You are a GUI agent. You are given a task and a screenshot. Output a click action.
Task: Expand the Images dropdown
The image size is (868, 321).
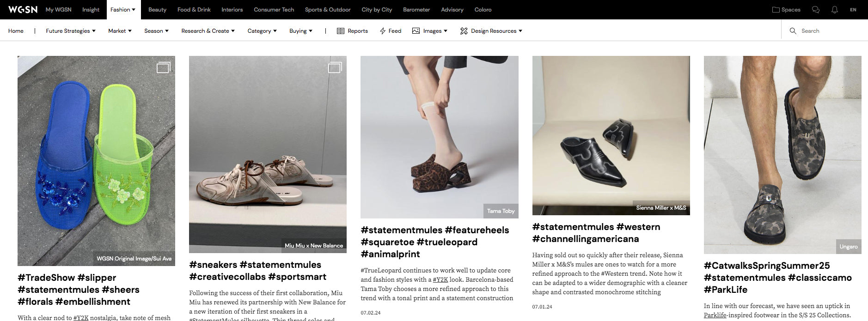[430, 31]
